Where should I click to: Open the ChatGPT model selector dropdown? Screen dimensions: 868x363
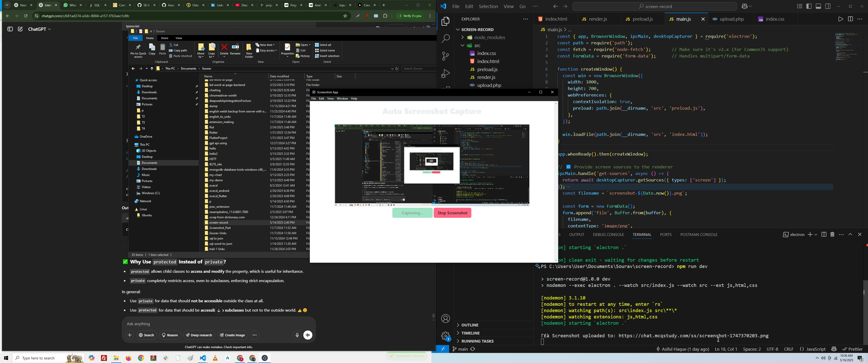[x=39, y=29]
